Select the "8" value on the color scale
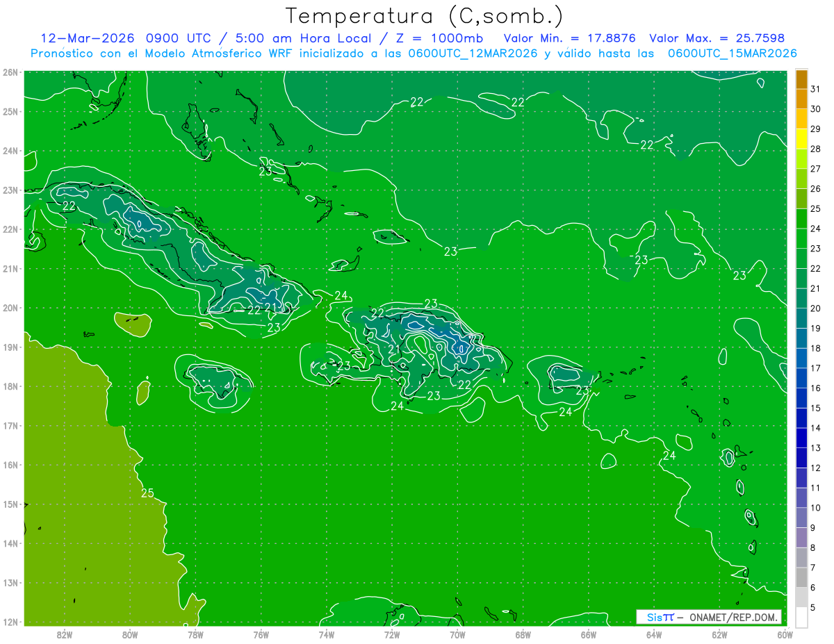834x644 pixels. pos(814,547)
